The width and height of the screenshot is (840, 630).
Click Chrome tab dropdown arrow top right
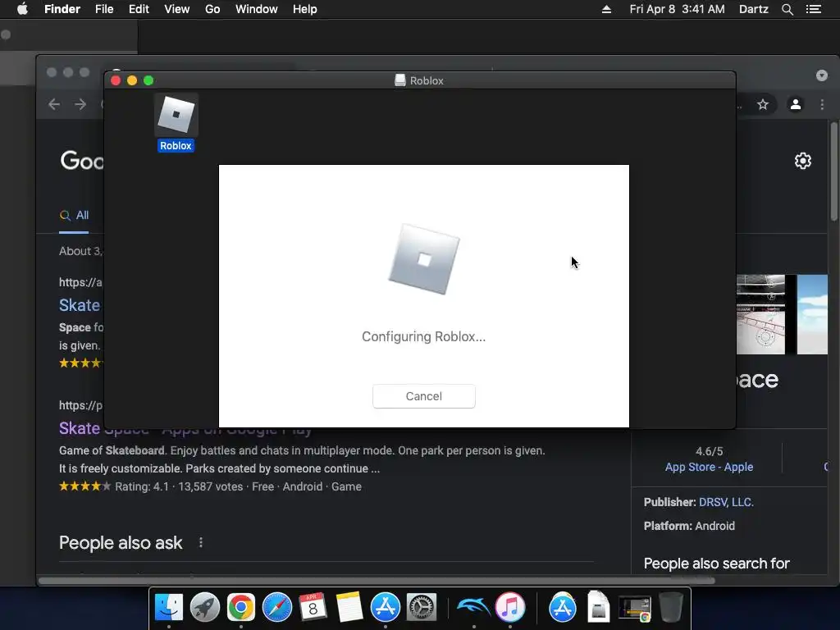point(822,75)
